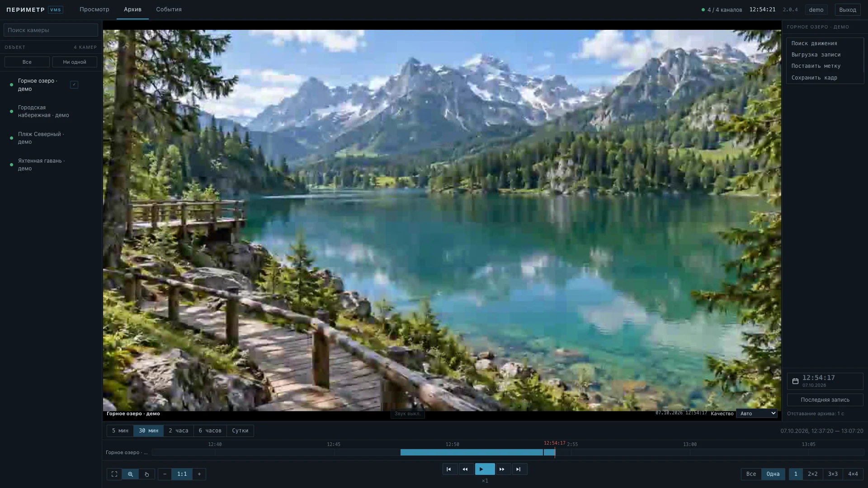This screenshot has width=868, height=488.
Task: Set timeline range to 2 часа
Action: point(179,431)
